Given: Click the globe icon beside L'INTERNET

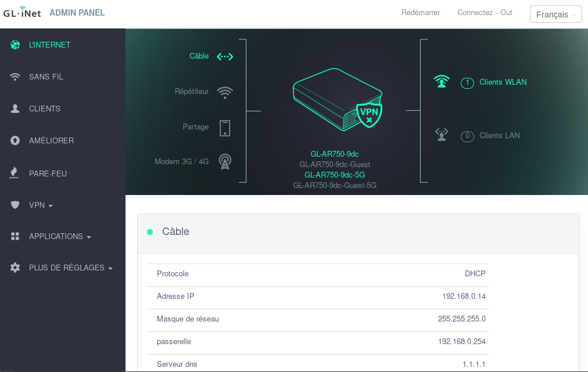Looking at the screenshot, I should (16, 45).
